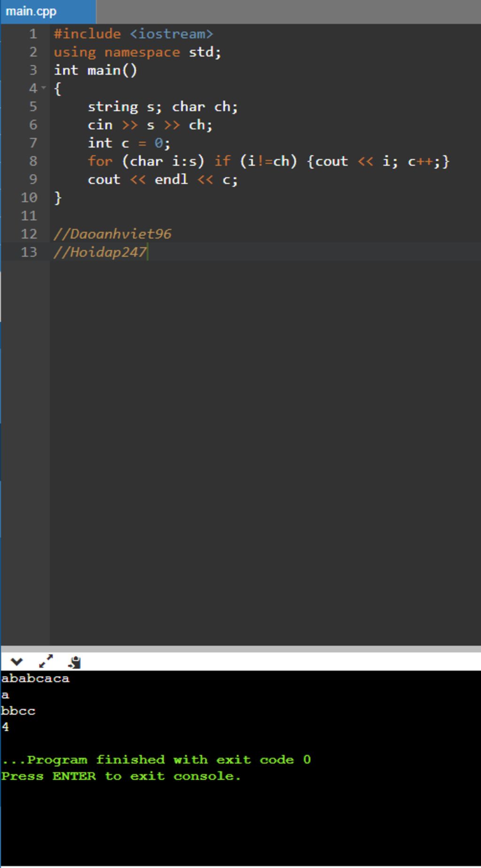481x868 pixels.
Task: Collapse the console panel chevron icon
Action: [16, 662]
